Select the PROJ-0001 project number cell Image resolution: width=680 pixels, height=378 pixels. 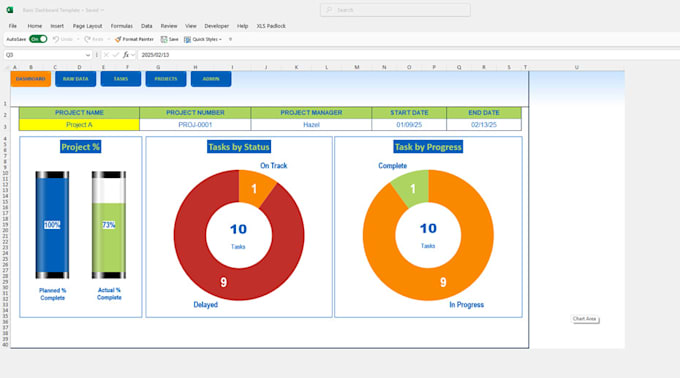195,124
